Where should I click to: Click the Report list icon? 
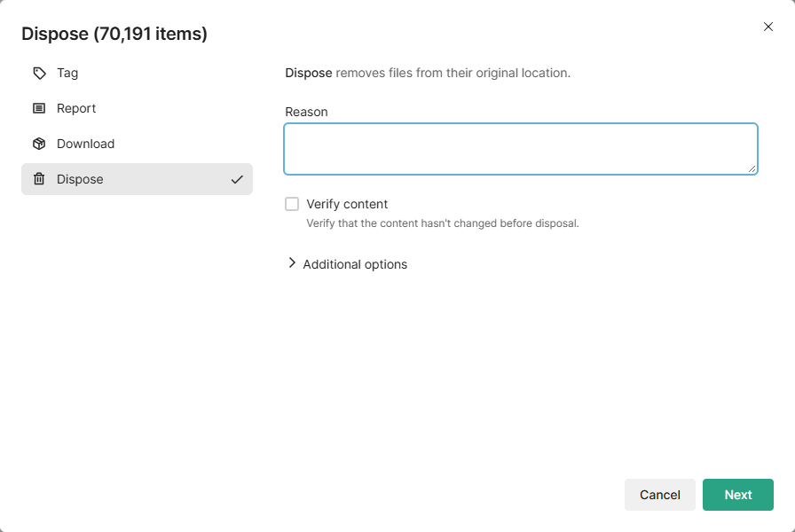[x=39, y=108]
